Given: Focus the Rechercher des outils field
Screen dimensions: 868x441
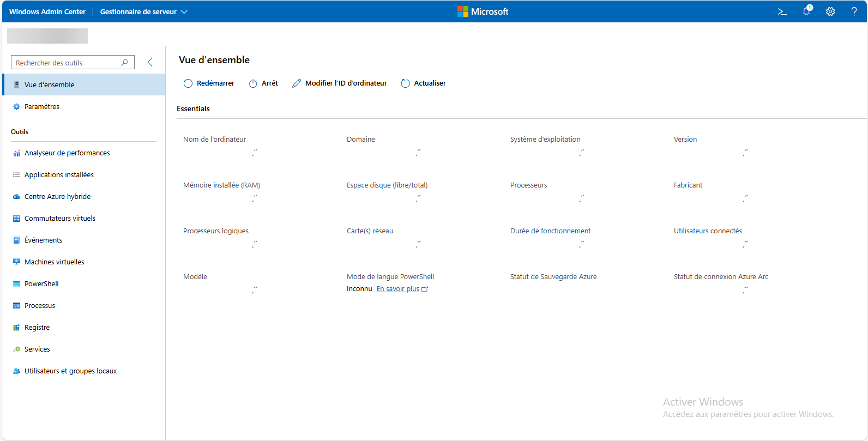Looking at the screenshot, I should pyautogui.click(x=65, y=63).
